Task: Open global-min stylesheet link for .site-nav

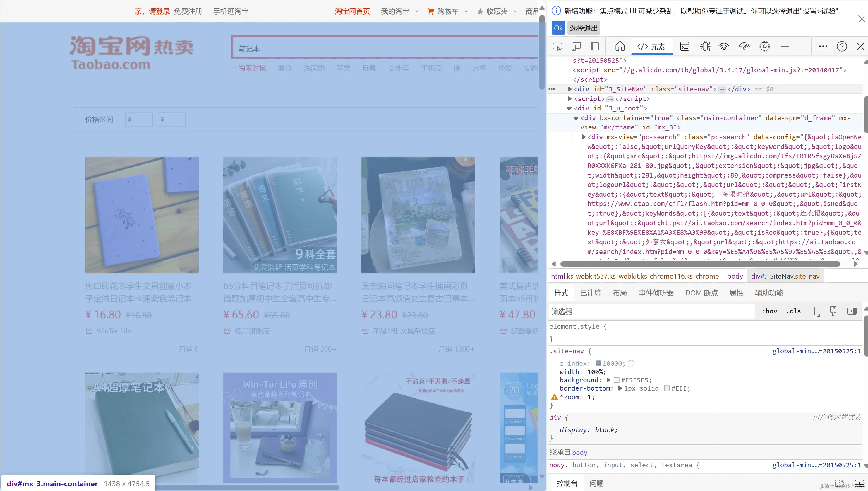Action: tap(816, 351)
